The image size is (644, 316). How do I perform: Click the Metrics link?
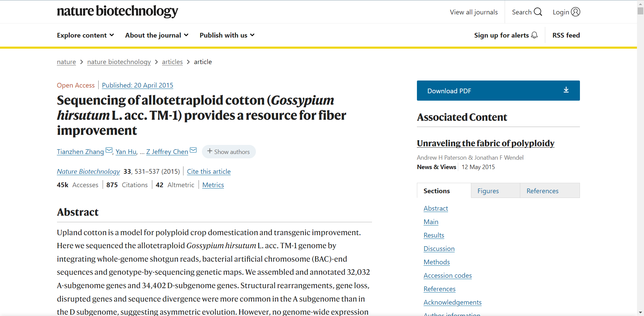(213, 185)
